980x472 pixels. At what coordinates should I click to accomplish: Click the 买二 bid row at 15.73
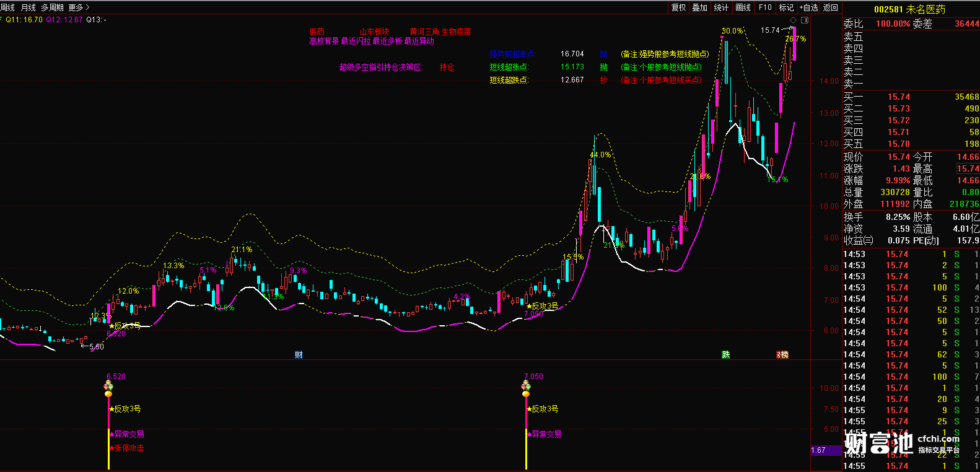click(911, 109)
